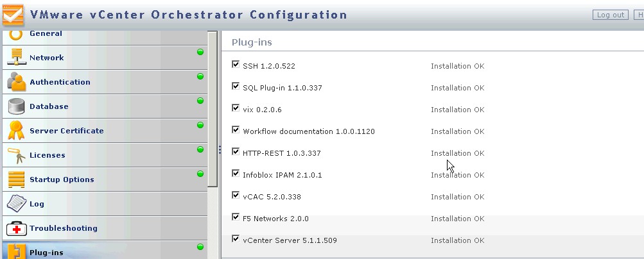Uncheck the SSH 1.2.0.522 plug-in
Viewport: 644px width, 259px height.
(x=236, y=65)
